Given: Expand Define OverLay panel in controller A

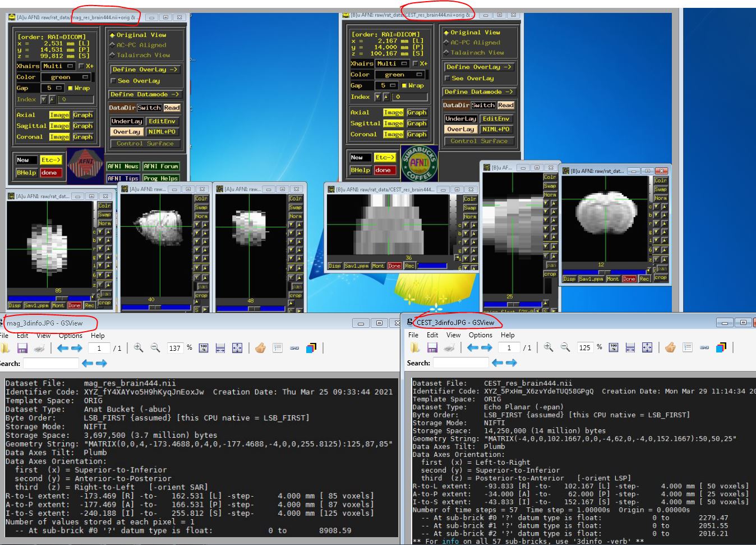Looking at the screenshot, I should 145,70.
